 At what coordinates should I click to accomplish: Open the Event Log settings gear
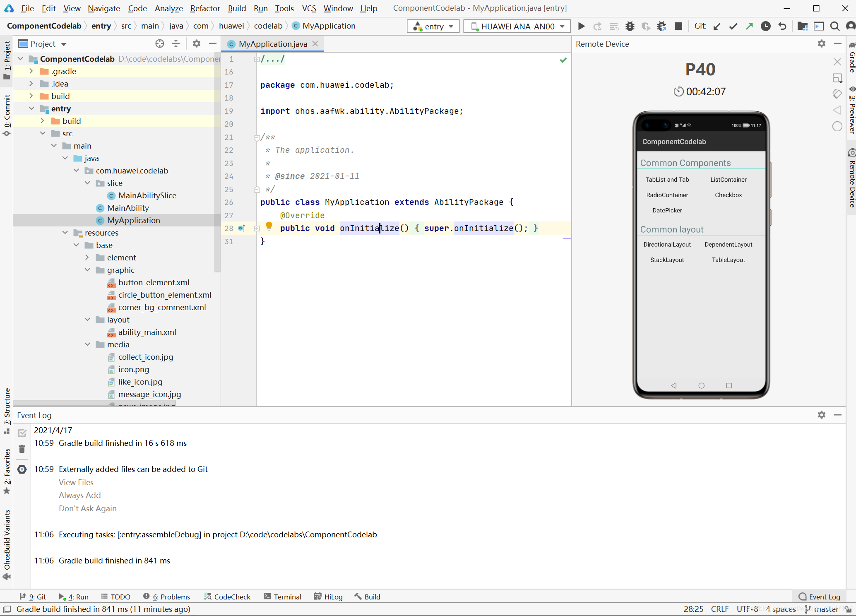822,415
